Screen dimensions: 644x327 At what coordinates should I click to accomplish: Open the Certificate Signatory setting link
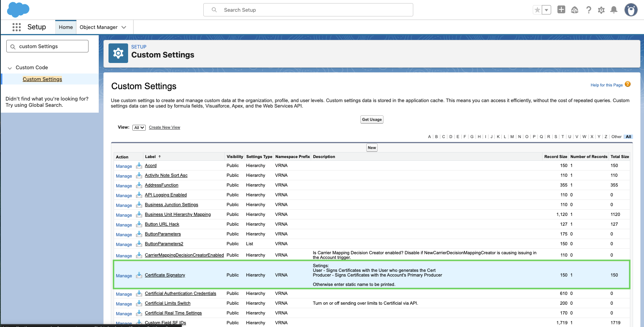coord(165,275)
